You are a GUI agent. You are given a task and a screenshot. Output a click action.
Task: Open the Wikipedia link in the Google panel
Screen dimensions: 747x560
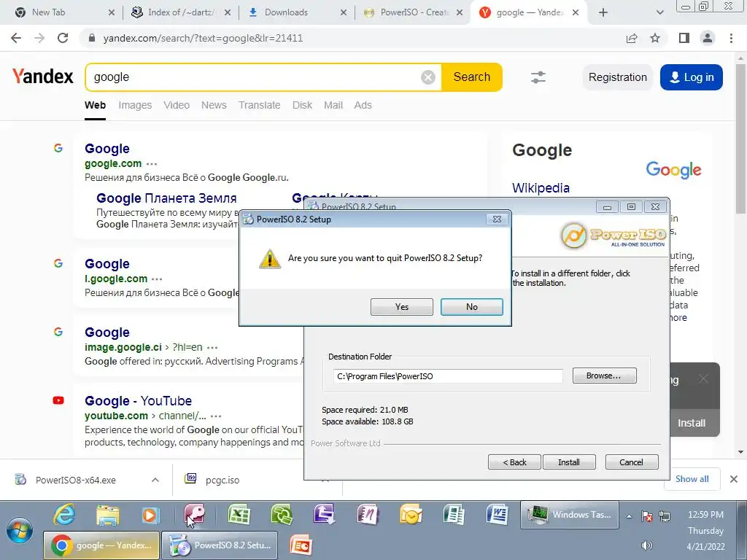click(x=541, y=187)
